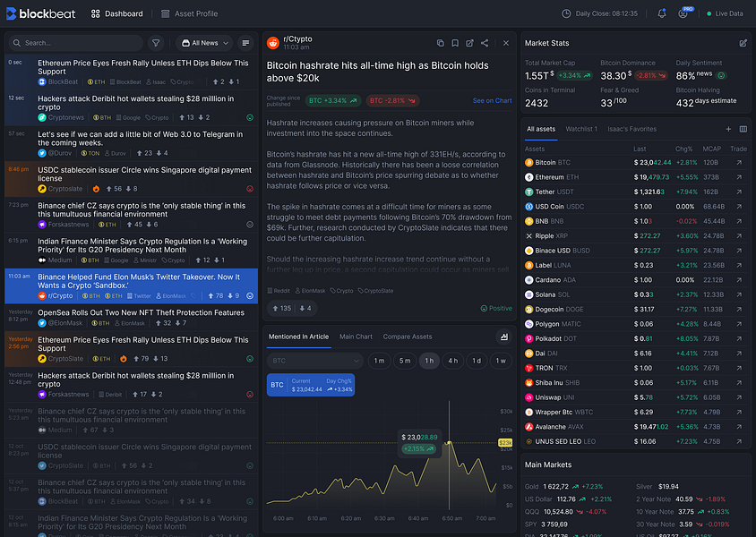Select the All assets tab
756x537 pixels.
click(x=541, y=129)
